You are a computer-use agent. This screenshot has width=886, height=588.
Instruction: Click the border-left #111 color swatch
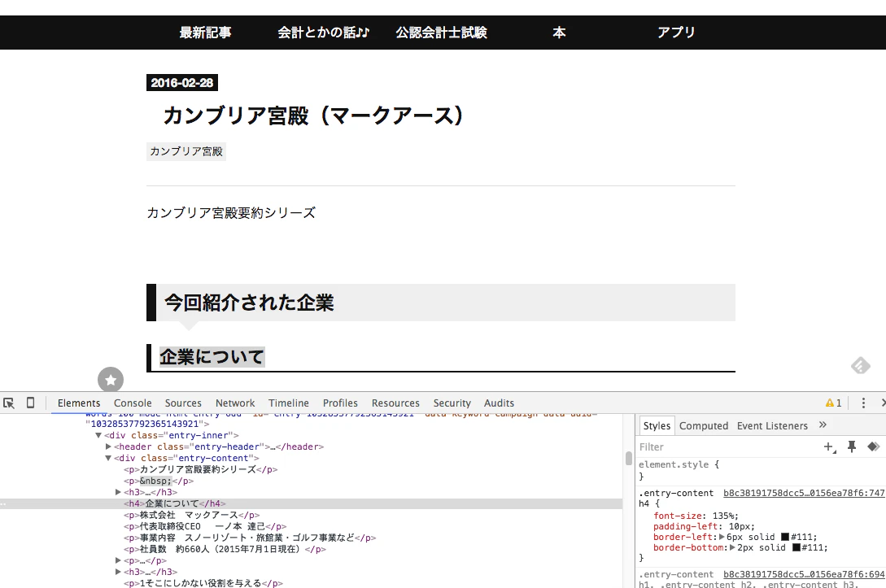click(785, 537)
